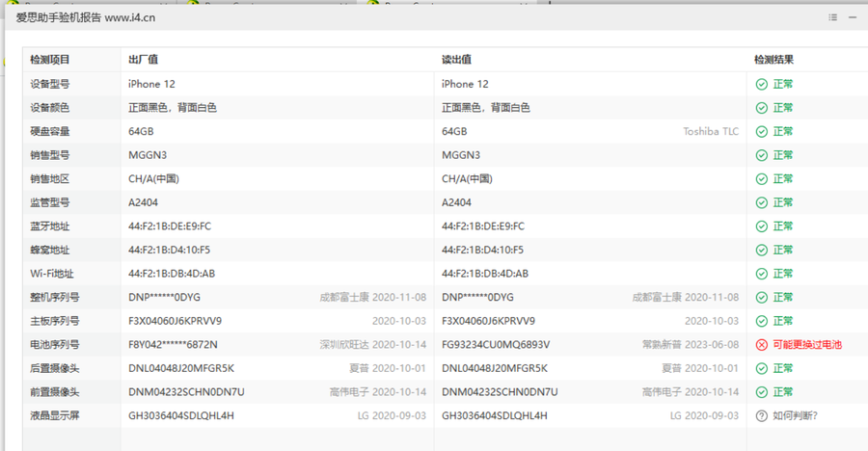Click the green check icon for 蜂窝地址

point(762,251)
